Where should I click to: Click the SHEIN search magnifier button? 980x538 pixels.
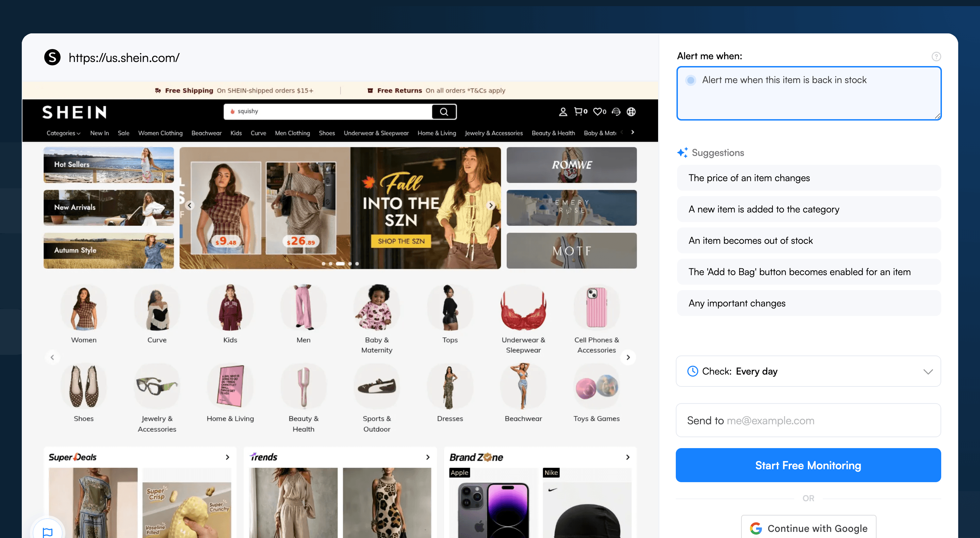coord(444,112)
